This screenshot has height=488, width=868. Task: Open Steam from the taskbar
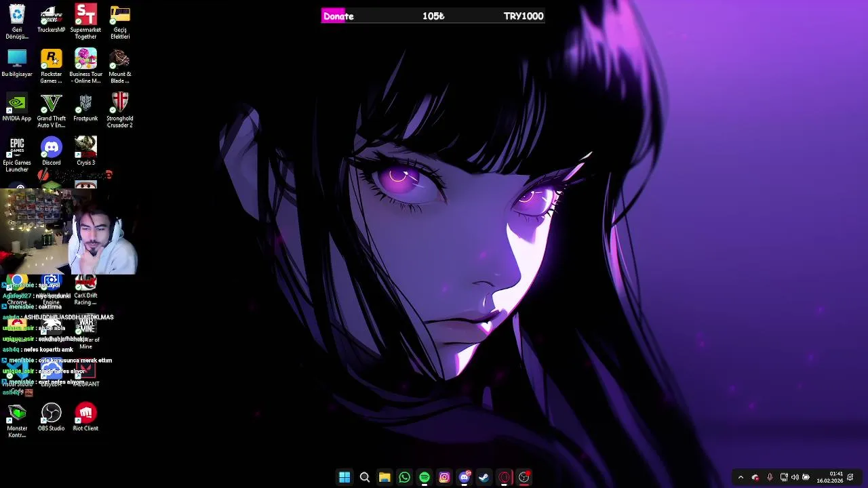click(x=484, y=477)
